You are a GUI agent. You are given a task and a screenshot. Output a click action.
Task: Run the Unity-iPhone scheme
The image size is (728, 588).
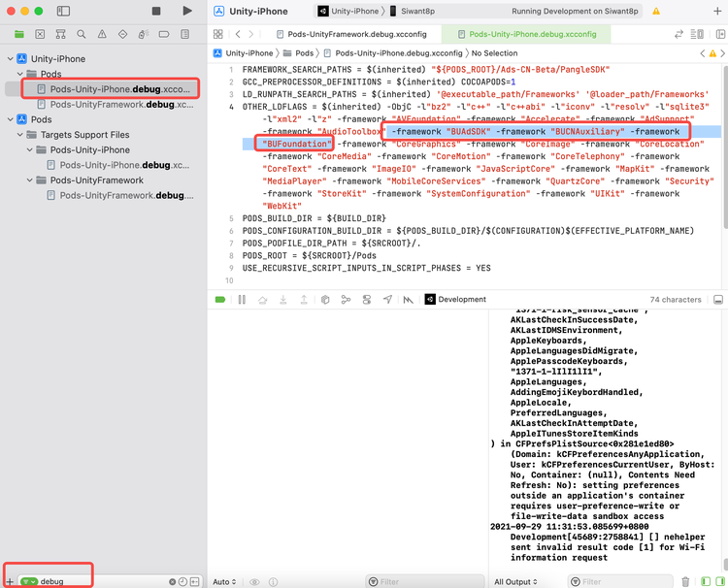(187, 11)
